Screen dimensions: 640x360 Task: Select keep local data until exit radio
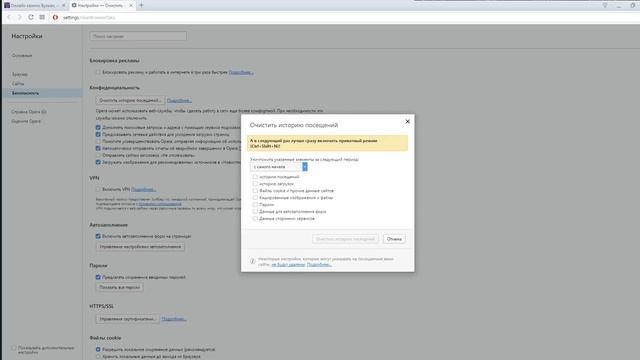click(x=98, y=356)
